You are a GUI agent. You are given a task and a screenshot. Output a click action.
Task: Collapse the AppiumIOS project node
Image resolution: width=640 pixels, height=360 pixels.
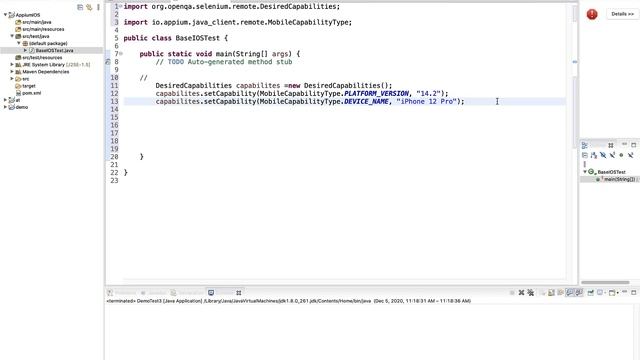coord(6,15)
